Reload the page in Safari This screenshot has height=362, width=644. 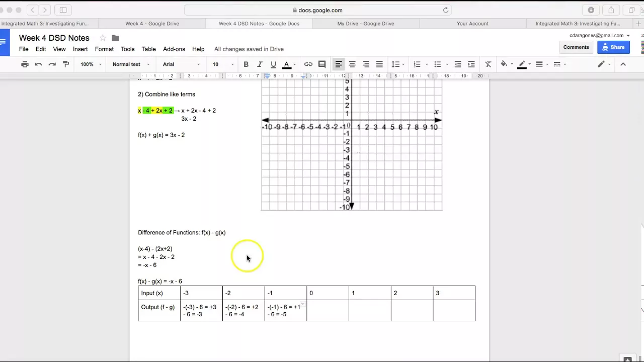(446, 10)
